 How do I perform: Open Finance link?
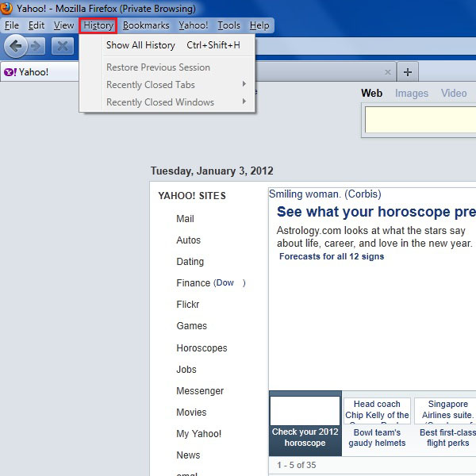[x=194, y=283]
